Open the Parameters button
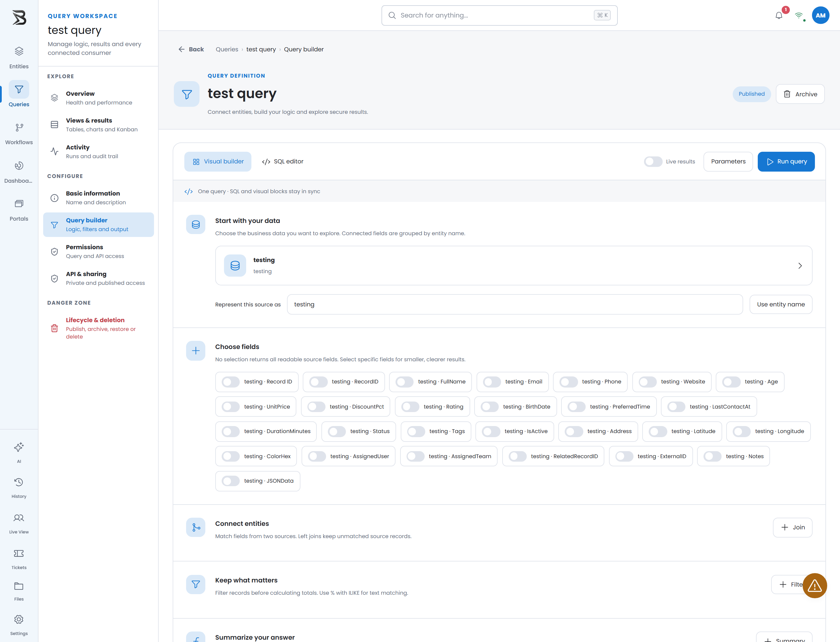840x642 pixels. (728, 162)
